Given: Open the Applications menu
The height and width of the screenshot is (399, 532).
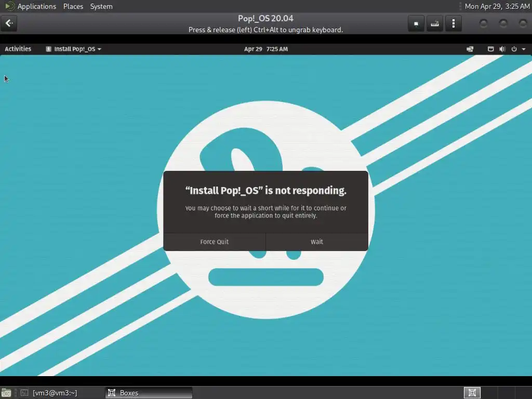Looking at the screenshot, I should 37,6.
